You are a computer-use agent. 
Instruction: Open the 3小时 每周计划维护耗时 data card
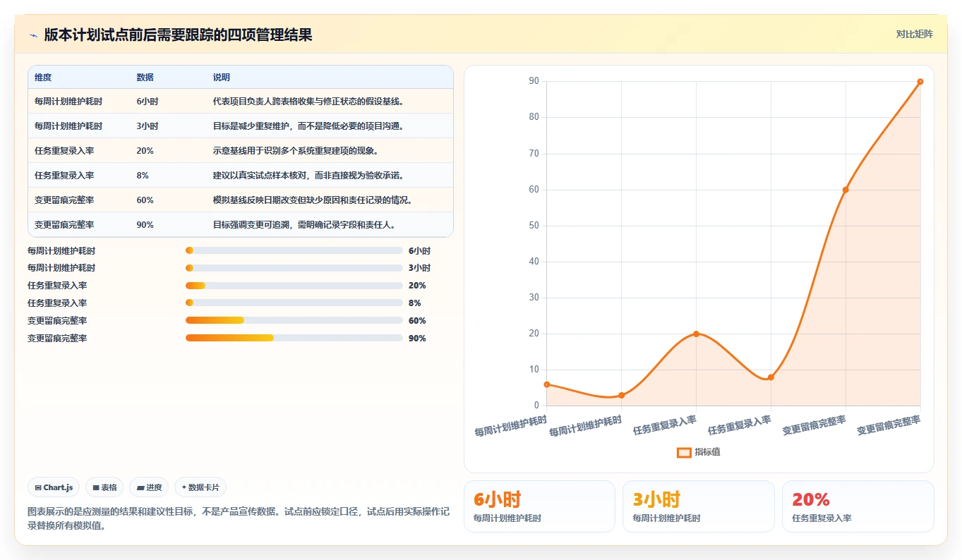[x=699, y=506]
